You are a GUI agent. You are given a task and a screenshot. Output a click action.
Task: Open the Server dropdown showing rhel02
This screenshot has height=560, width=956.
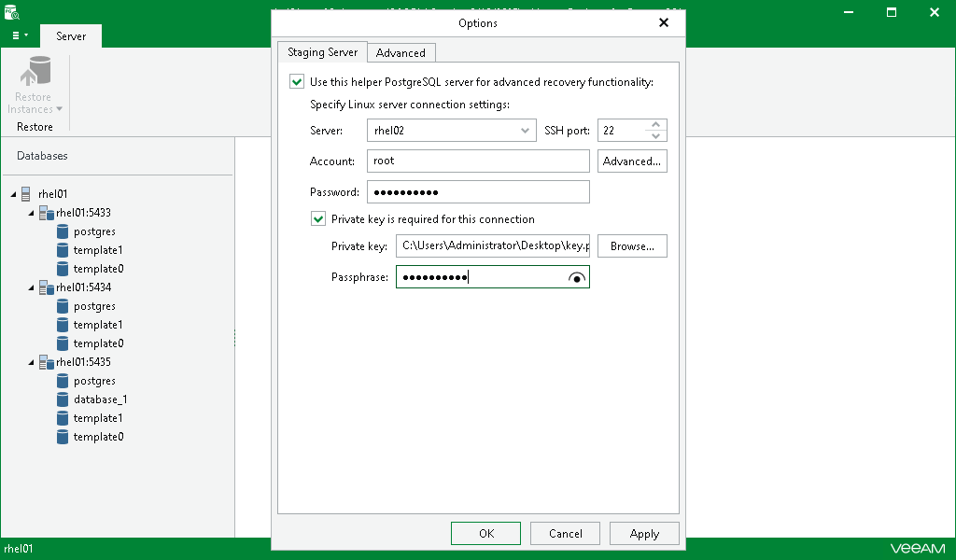pyautogui.click(x=526, y=130)
